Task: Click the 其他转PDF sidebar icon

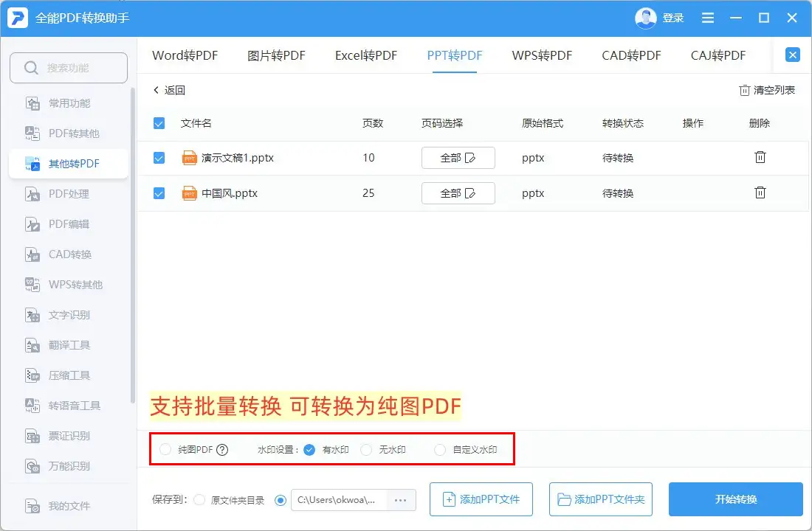Action: coord(32,164)
